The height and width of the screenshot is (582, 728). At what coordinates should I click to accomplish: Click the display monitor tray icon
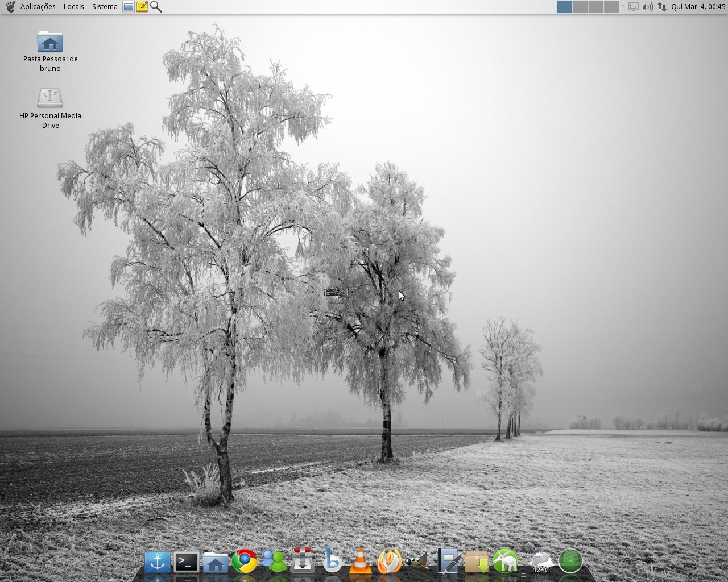pos(634,7)
